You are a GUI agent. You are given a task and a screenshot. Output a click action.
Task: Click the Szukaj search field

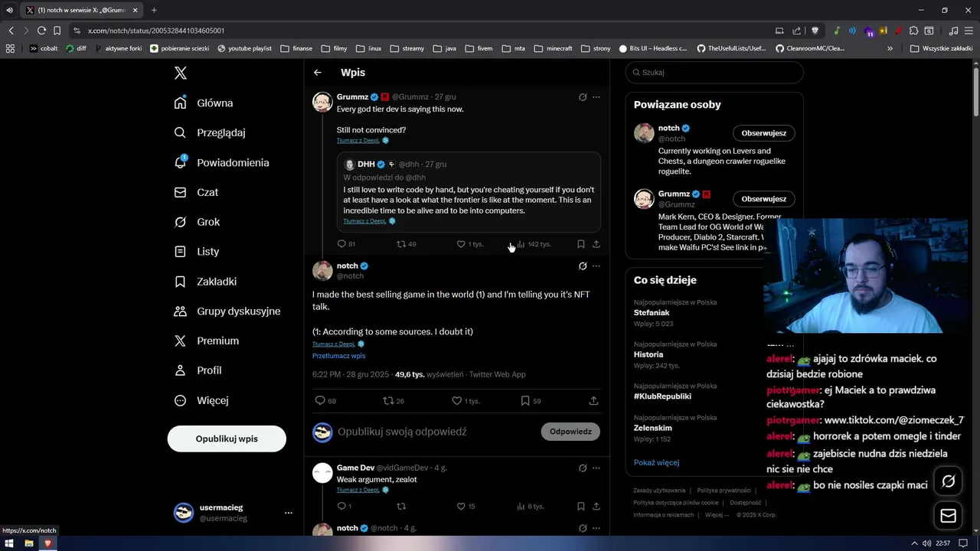click(x=714, y=73)
